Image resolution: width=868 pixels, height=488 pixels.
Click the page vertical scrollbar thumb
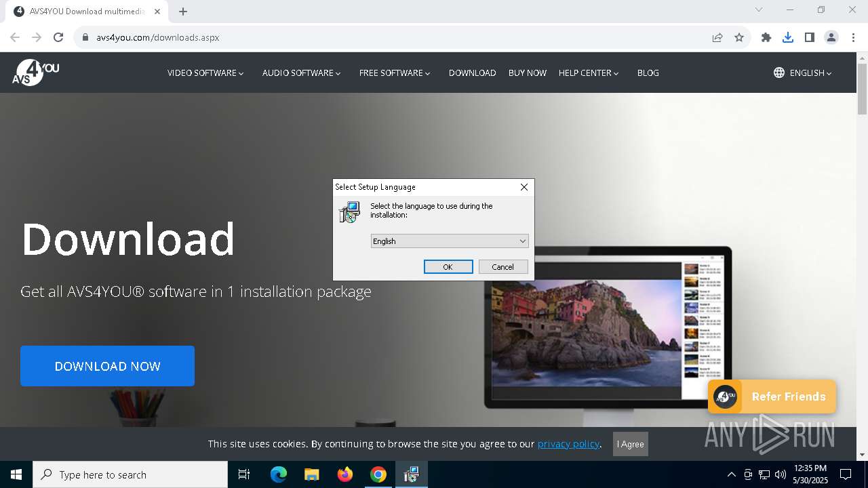863,89
